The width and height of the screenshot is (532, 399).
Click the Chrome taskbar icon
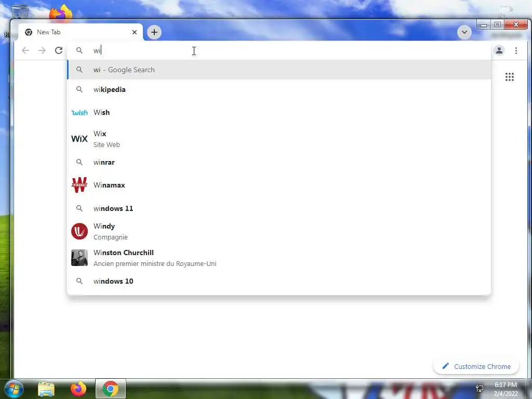(x=111, y=389)
